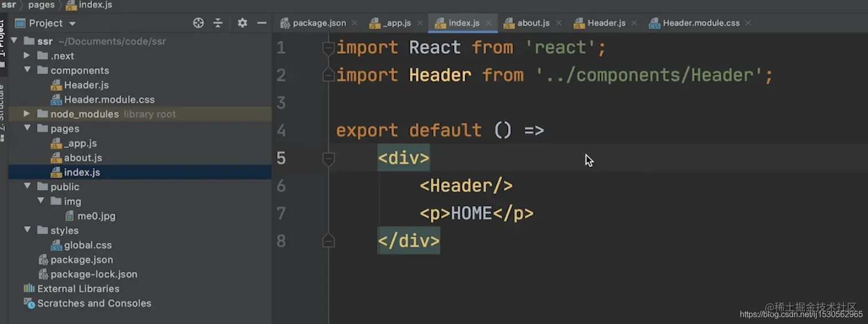The height and width of the screenshot is (324, 868).
Task: Open the Project view dropdown
Action: (72, 24)
